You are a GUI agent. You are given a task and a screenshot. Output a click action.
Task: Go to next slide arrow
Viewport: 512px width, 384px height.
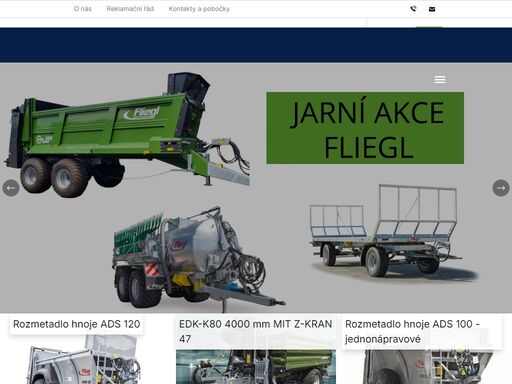click(x=501, y=188)
